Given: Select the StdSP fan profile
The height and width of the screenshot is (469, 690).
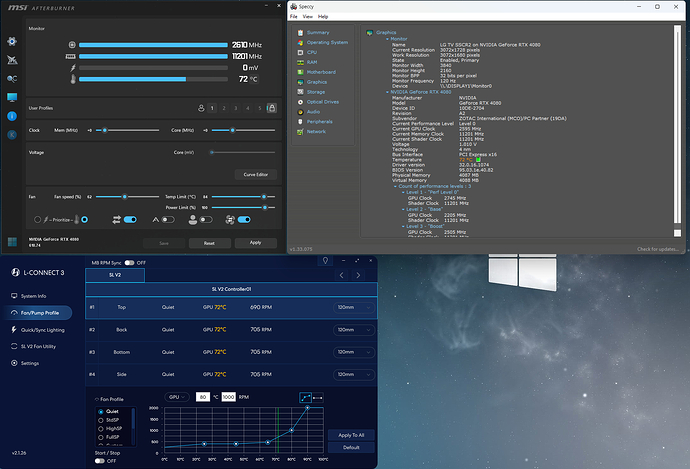Looking at the screenshot, I should pyautogui.click(x=109, y=420).
